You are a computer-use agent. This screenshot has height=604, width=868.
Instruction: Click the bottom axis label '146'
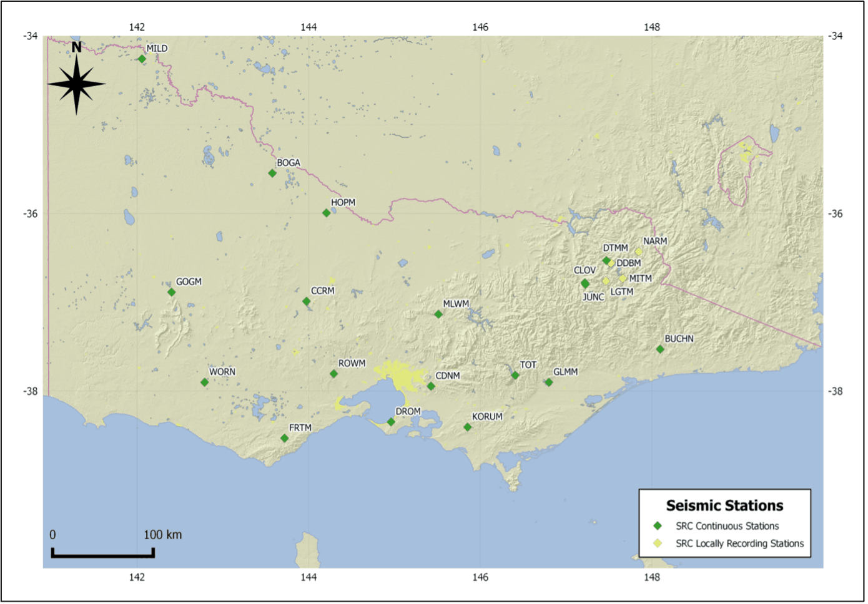coord(480,577)
